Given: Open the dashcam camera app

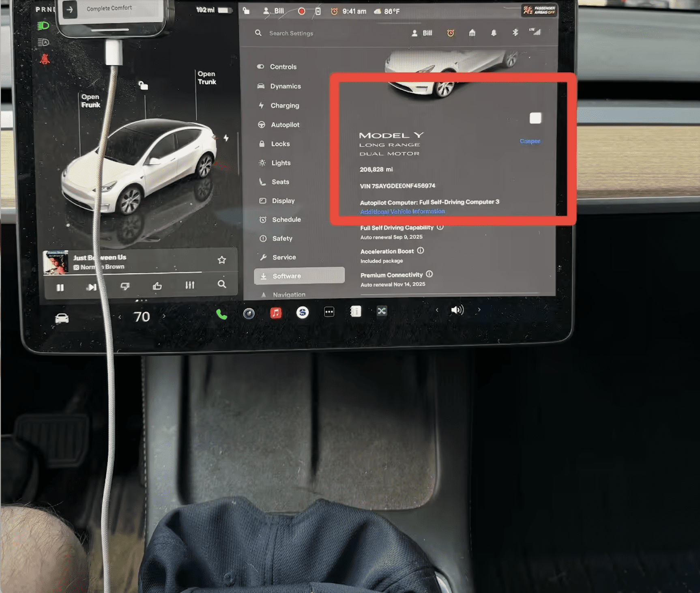Looking at the screenshot, I should (249, 313).
